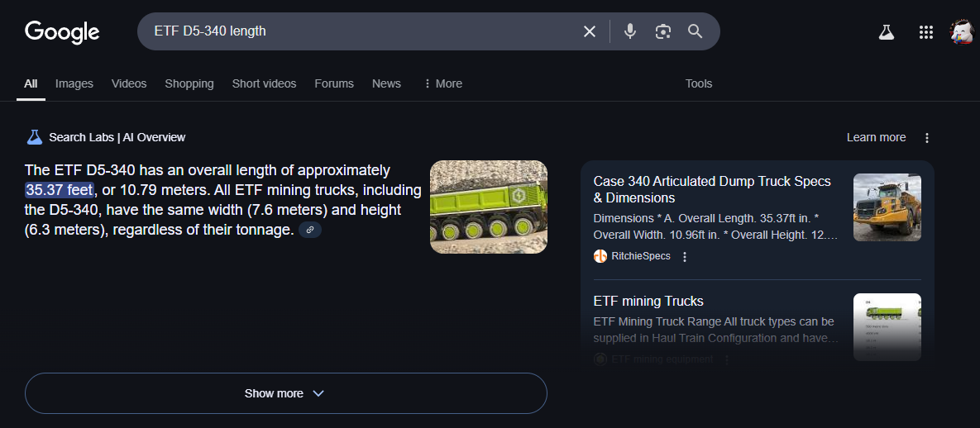Open the Google account profile avatar
The image size is (980, 428).
[962, 32]
